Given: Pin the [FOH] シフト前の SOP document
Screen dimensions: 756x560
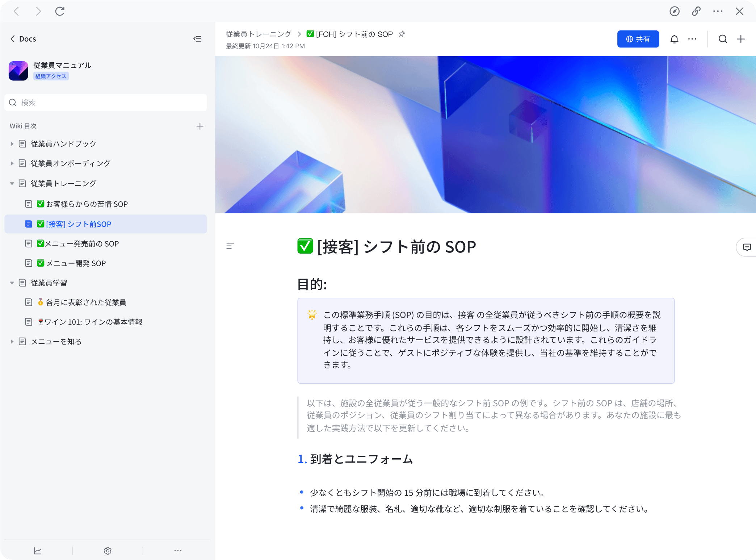Looking at the screenshot, I should [402, 34].
